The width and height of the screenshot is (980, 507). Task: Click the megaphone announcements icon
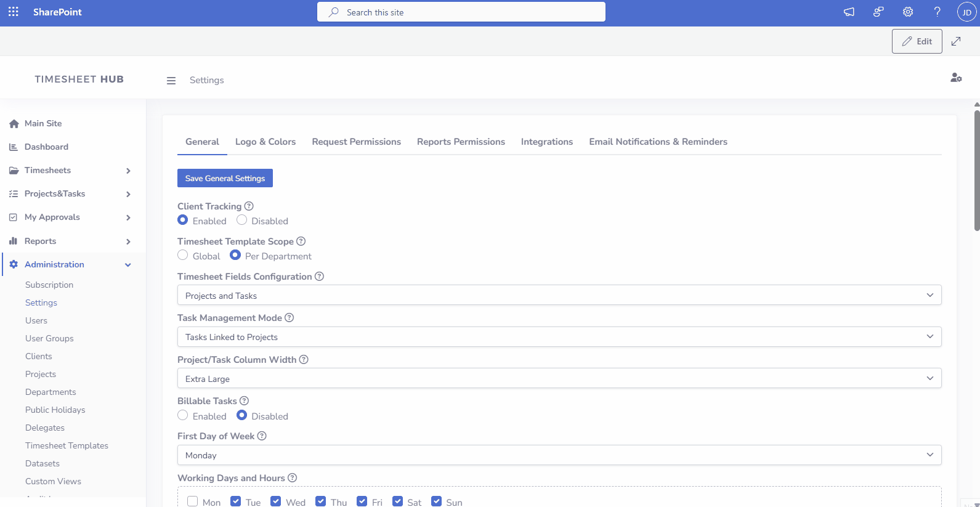[x=849, y=12]
